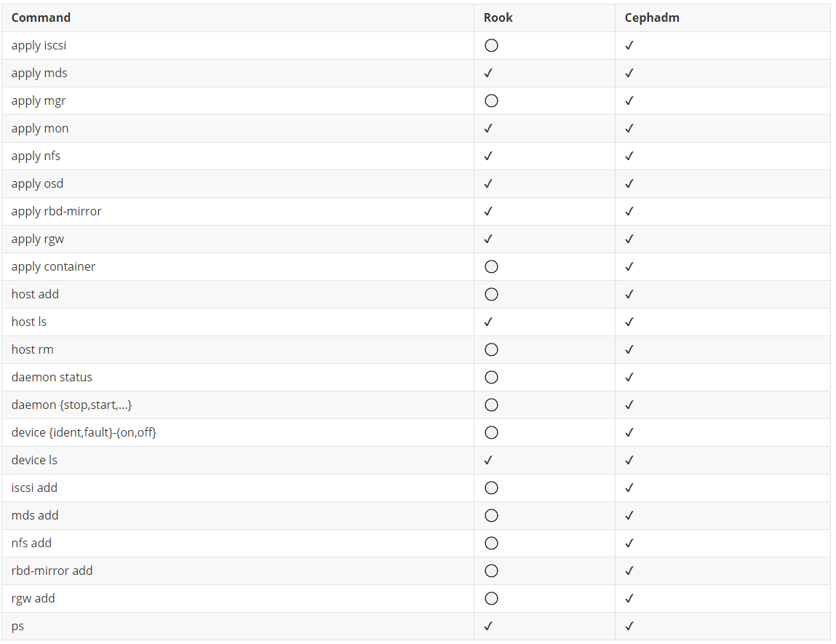Click the Rook column header
Screen dimensions: 836x644
[x=498, y=17]
